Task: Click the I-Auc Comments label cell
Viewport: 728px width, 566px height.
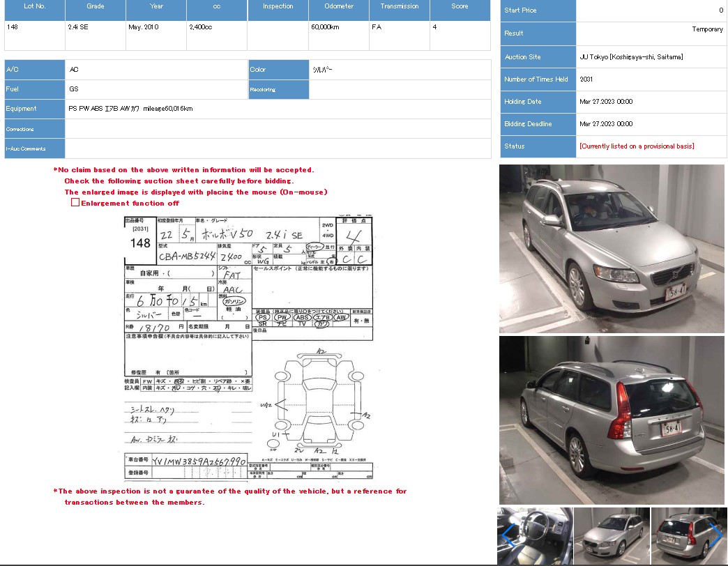Action: click(35, 148)
